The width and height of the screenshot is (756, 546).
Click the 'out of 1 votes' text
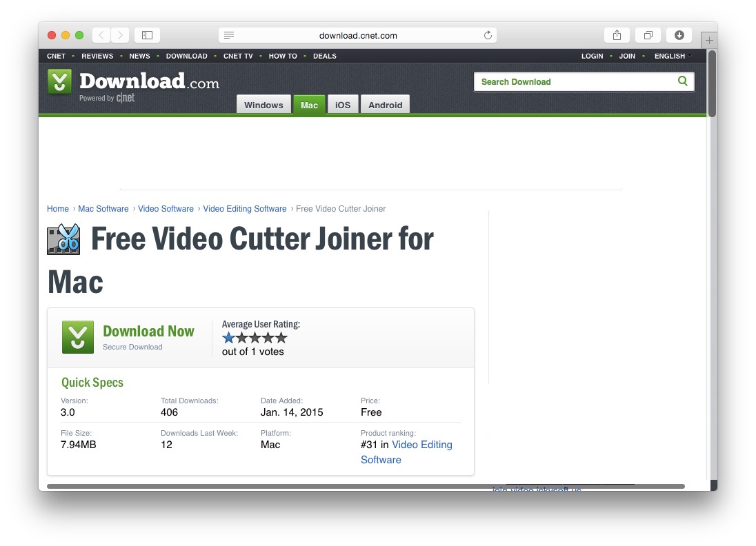point(252,352)
